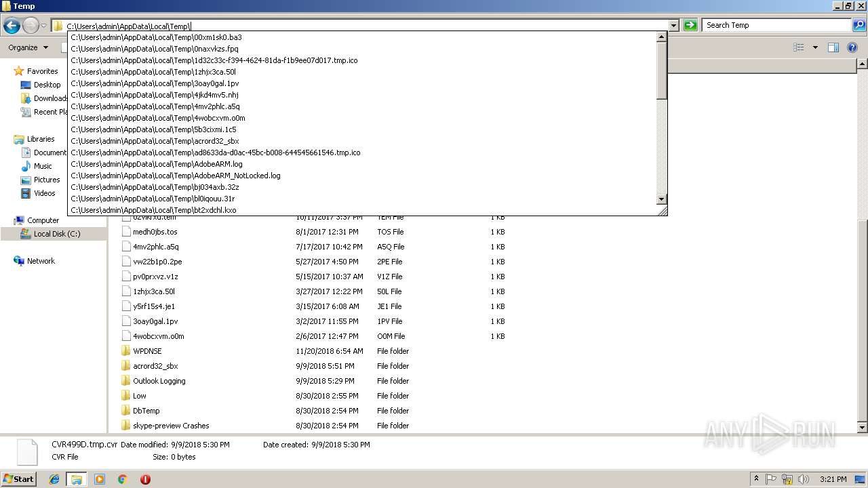Screen dimensions: 868x488
Task: Click autocomplete list scroll down arrow
Action: click(662, 199)
